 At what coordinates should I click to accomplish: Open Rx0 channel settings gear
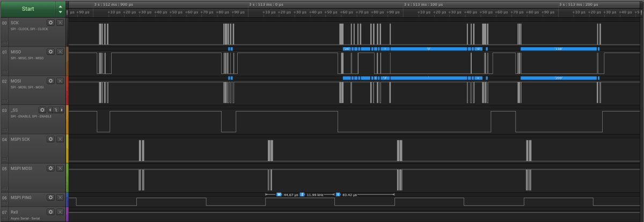pyautogui.click(x=50, y=212)
